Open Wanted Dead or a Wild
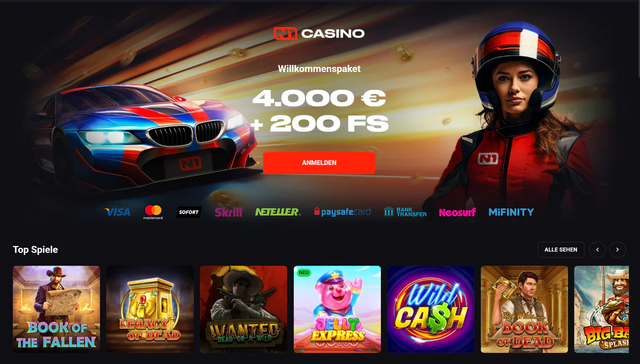This screenshot has width=640, height=364. (244, 309)
